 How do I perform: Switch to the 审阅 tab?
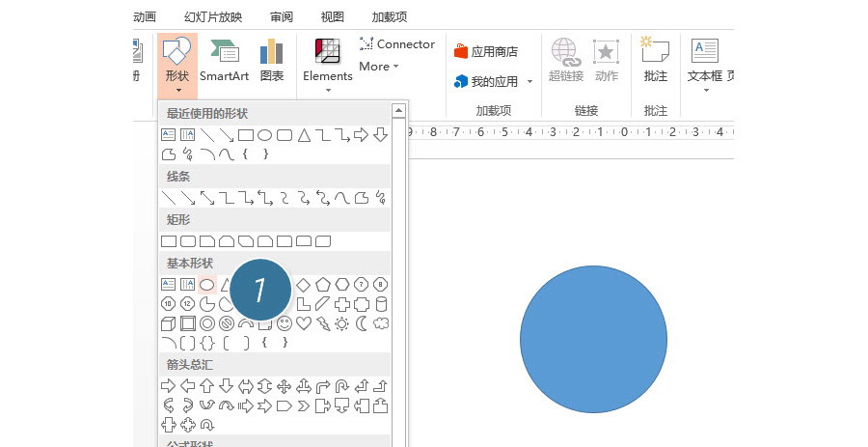(x=283, y=16)
